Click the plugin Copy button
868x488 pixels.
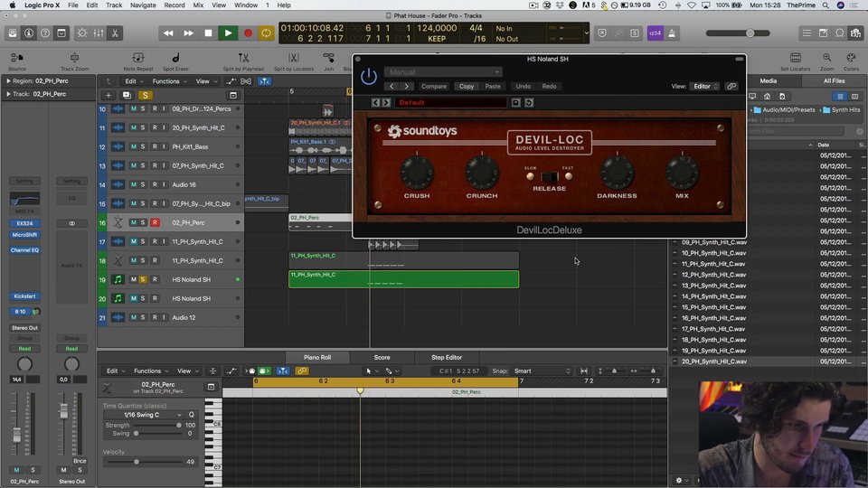point(467,87)
